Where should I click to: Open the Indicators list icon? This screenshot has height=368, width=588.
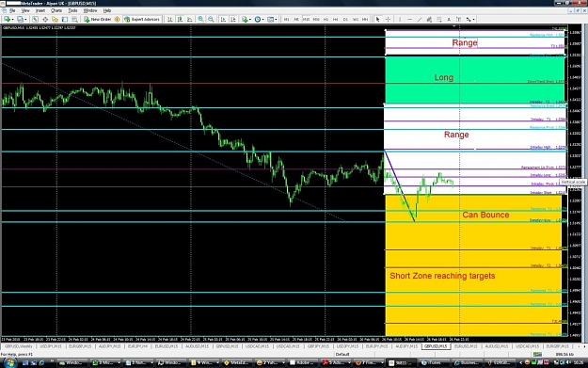(x=245, y=19)
